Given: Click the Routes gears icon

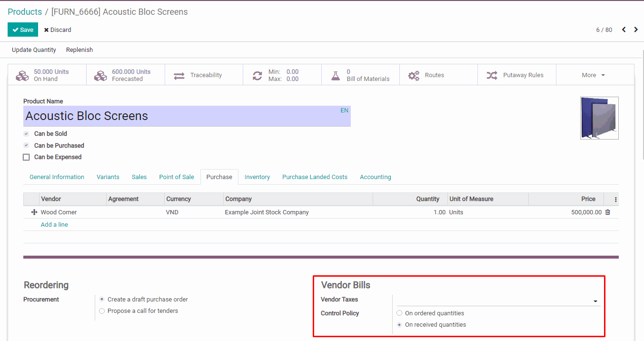Looking at the screenshot, I should click(x=414, y=76).
